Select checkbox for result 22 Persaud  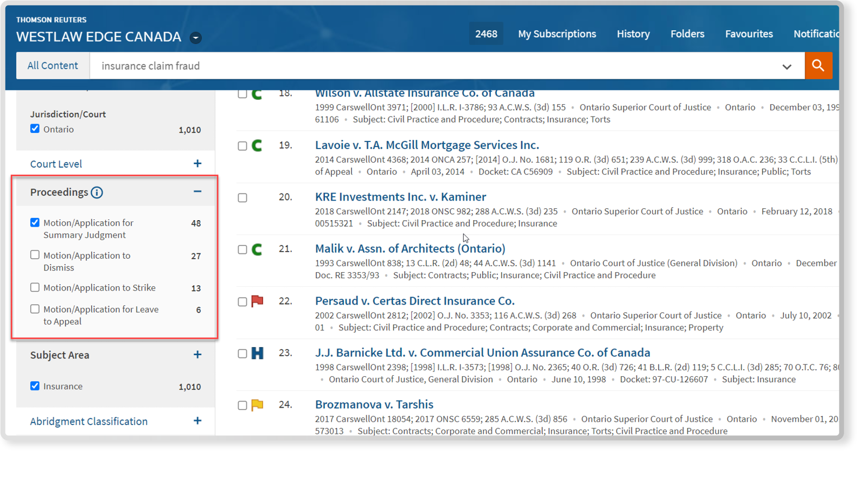click(x=242, y=301)
